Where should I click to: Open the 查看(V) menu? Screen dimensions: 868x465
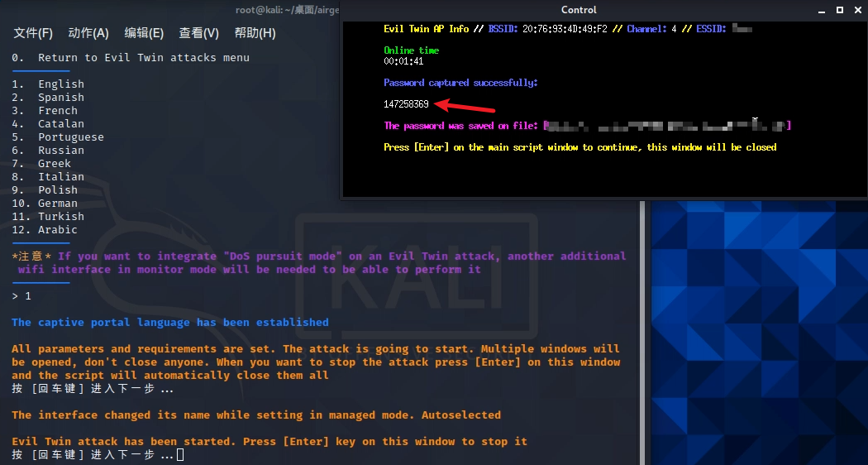[x=198, y=33]
